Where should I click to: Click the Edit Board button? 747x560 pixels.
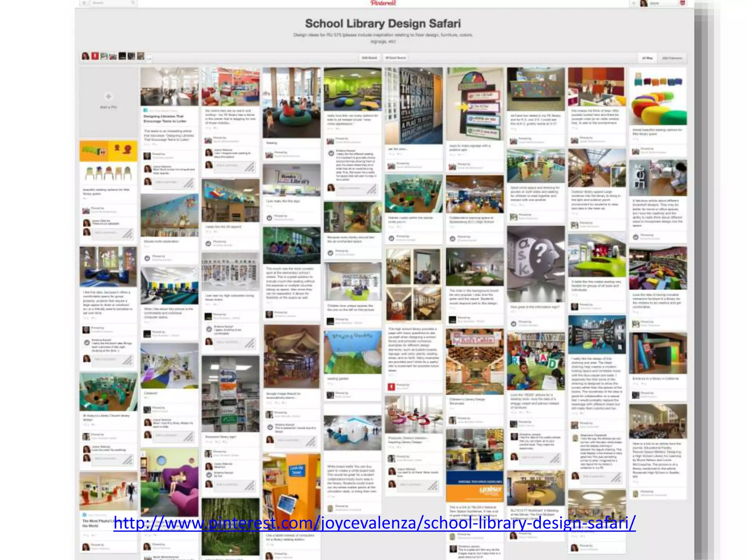369,58
